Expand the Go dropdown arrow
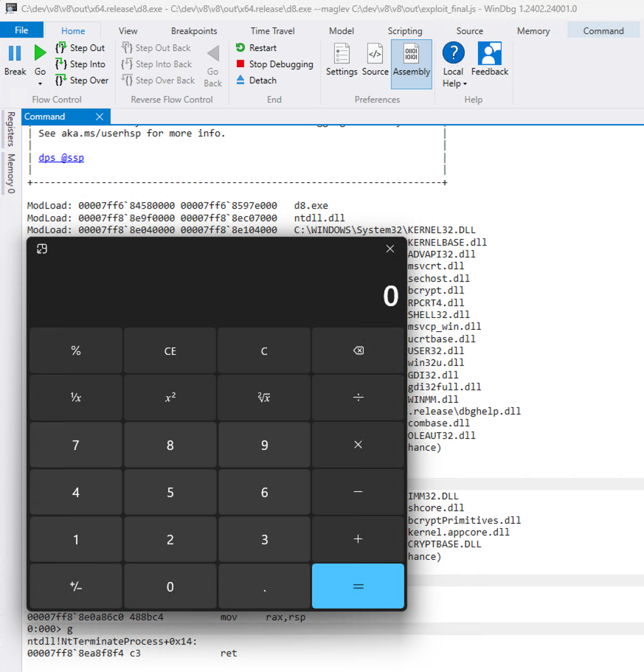The width and height of the screenshot is (644, 672). point(40,84)
